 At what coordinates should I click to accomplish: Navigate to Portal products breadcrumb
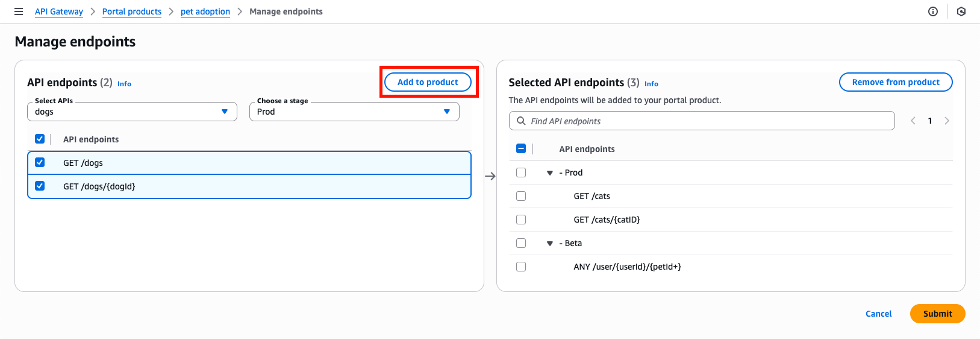[x=132, y=11]
